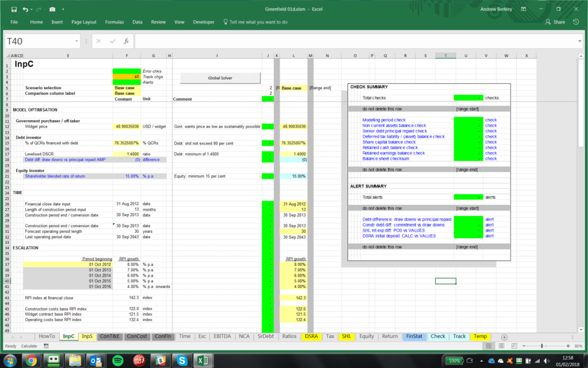Viewport: 588px width, 368px height.
Task: Open Google Chrome from the taskbar
Action: tap(31, 361)
